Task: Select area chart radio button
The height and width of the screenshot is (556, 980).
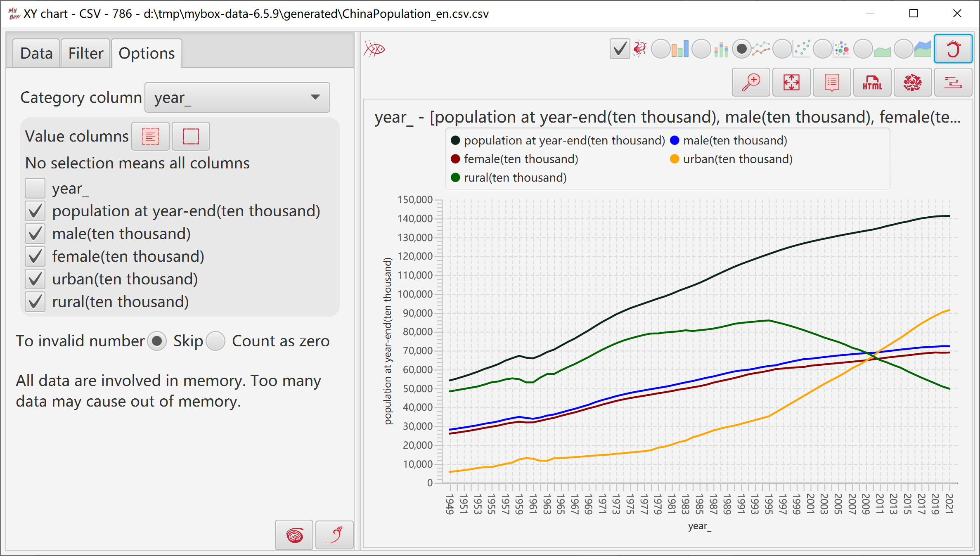Action: pyautogui.click(x=863, y=49)
